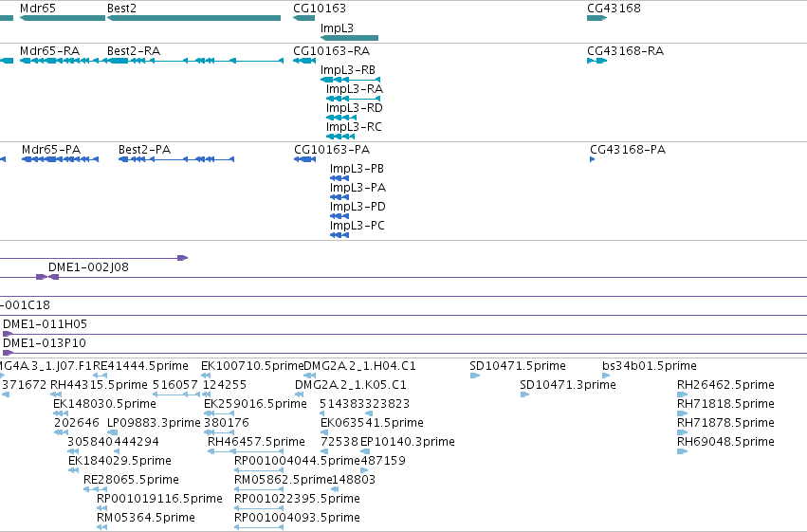
Task: Click the CG43168 gene feature
Action: (x=597, y=18)
